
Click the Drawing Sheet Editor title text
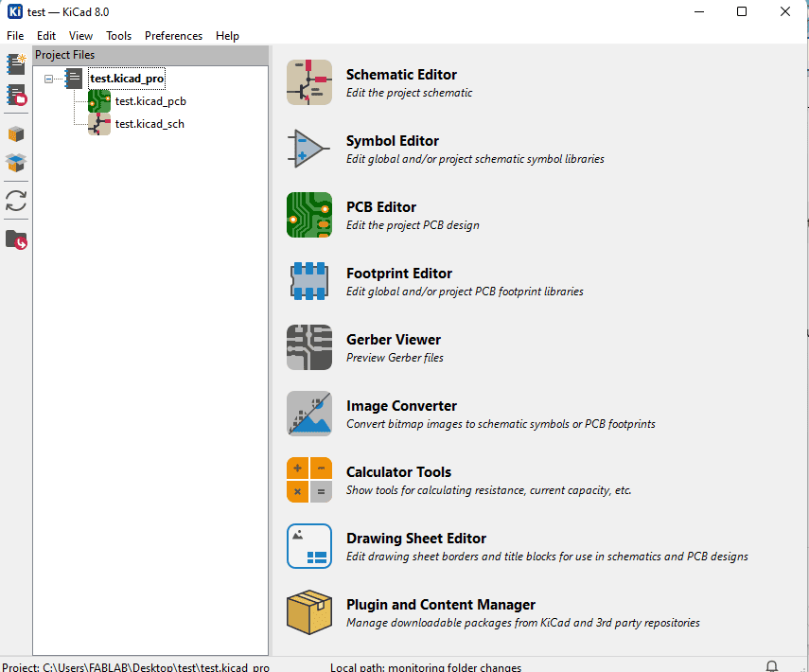click(416, 539)
